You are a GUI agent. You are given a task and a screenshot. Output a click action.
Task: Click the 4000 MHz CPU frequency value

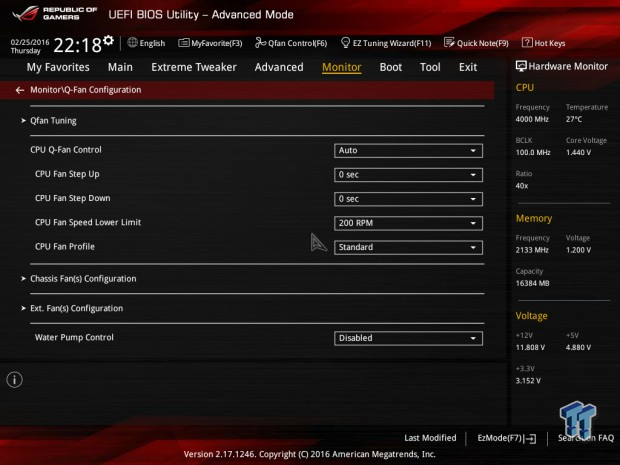532,119
